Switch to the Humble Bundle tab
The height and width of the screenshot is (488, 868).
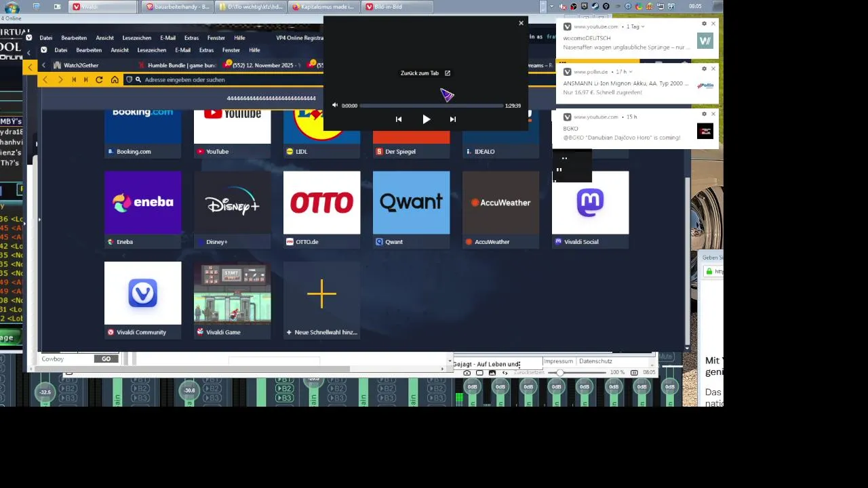click(176, 65)
